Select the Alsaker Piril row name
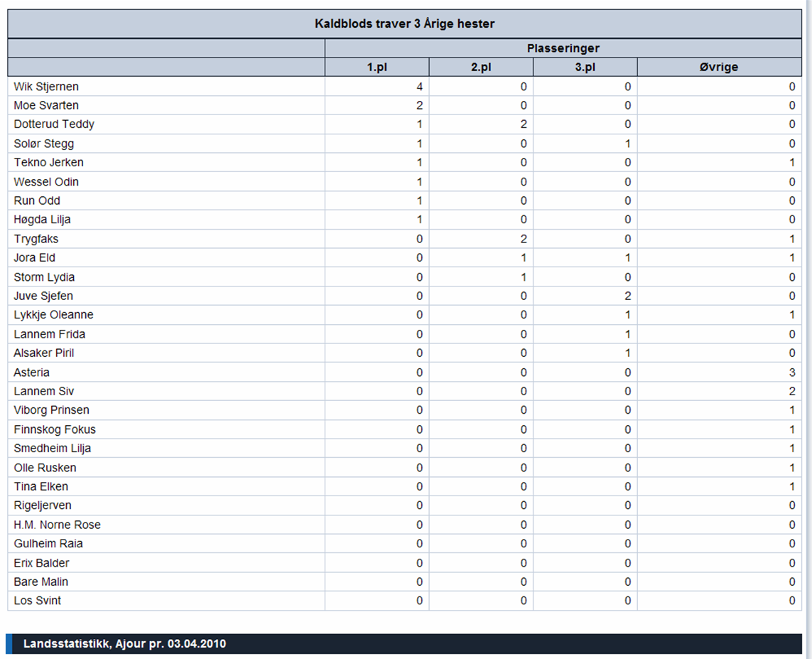 coord(43,353)
